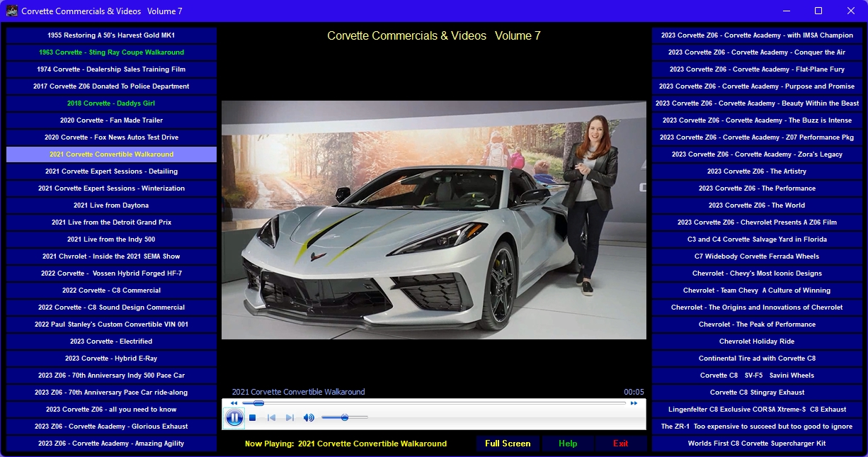Play 2023 Z06 70th Anniversary Pace Car ride-along
The width and height of the screenshot is (868, 457).
(x=111, y=393)
